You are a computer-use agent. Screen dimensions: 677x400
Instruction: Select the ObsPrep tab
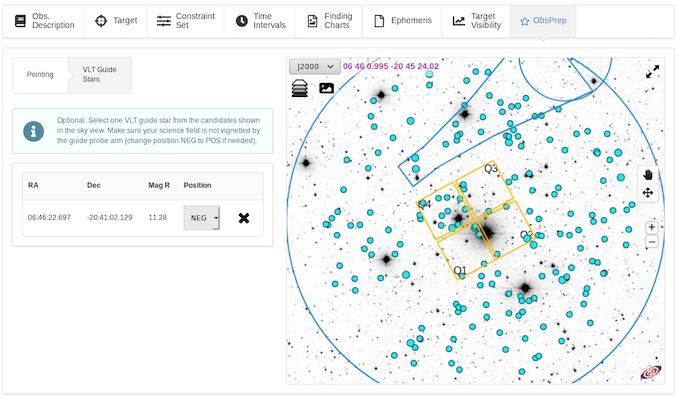point(543,21)
